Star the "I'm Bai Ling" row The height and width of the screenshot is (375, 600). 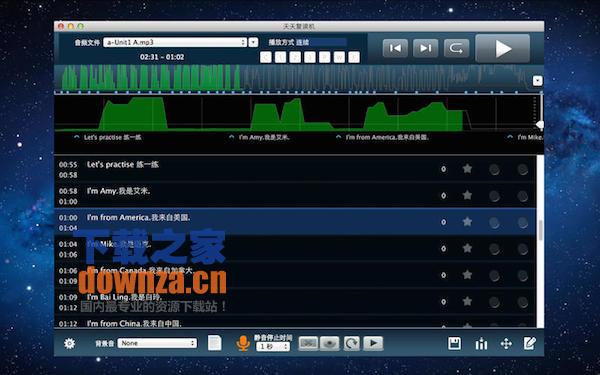tap(467, 302)
